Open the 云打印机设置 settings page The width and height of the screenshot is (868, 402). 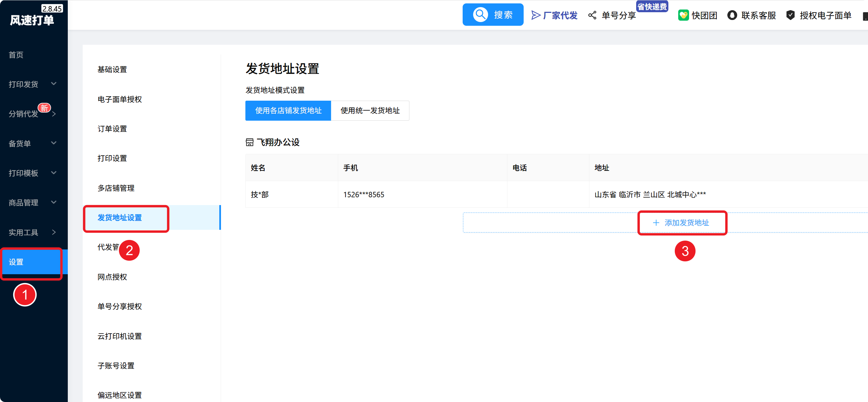(120, 336)
